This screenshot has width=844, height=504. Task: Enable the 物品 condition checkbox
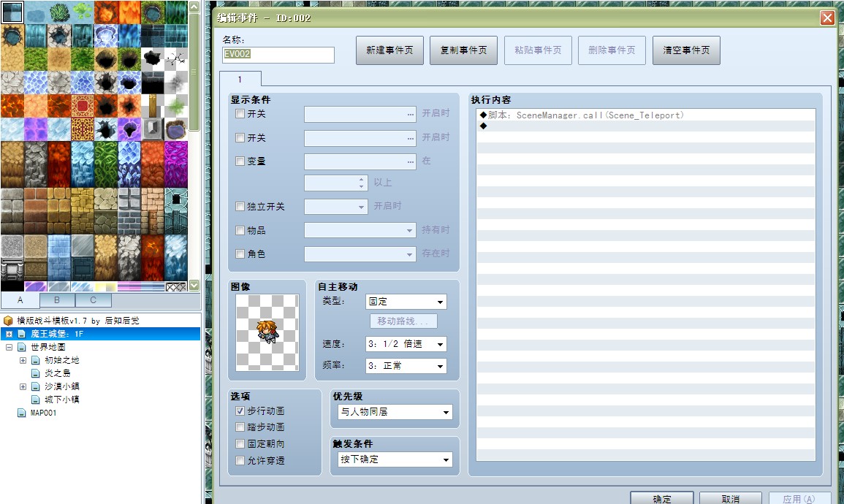(240, 230)
